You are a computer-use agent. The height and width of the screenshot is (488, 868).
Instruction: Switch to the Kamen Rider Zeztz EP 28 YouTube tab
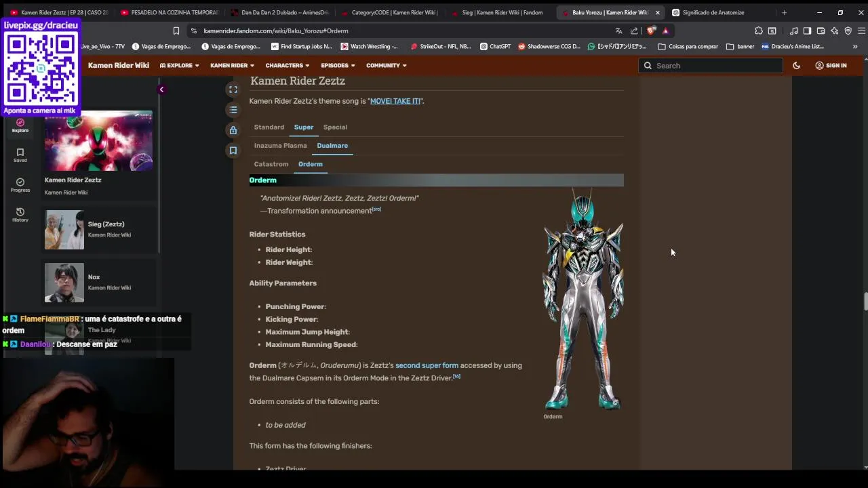point(58,12)
